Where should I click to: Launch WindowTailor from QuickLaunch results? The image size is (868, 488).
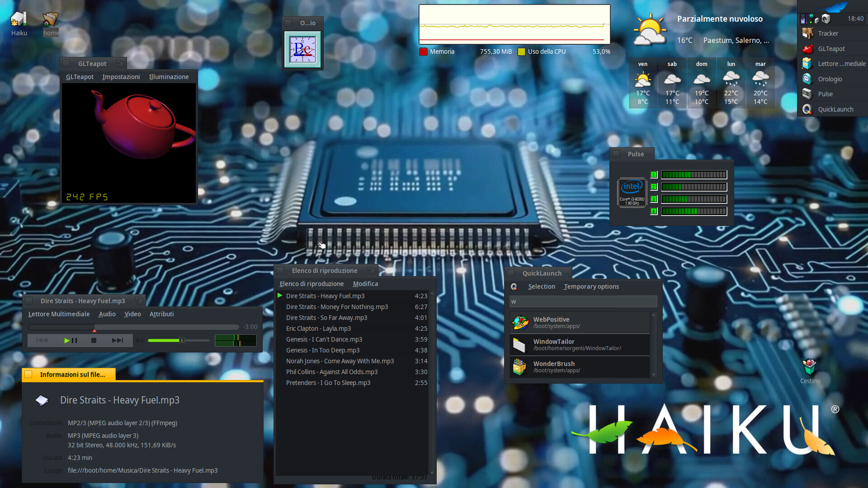coord(580,345)
